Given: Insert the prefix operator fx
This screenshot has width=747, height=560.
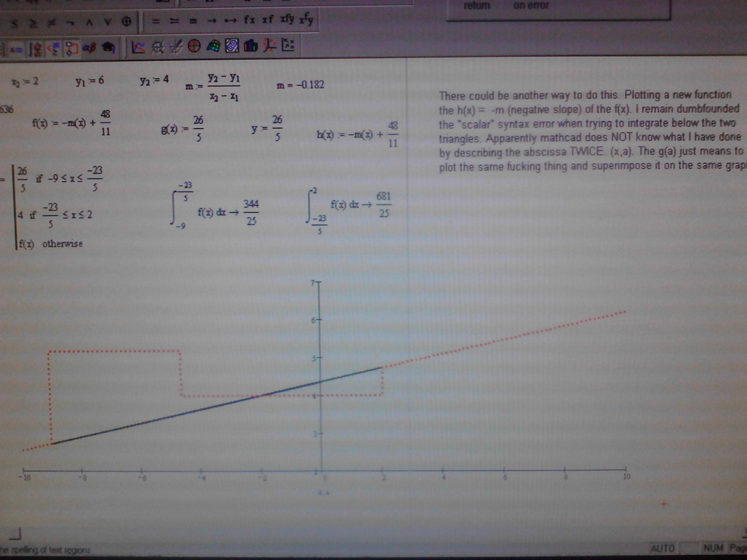Looking at the screenshot, I should (249, 20).
